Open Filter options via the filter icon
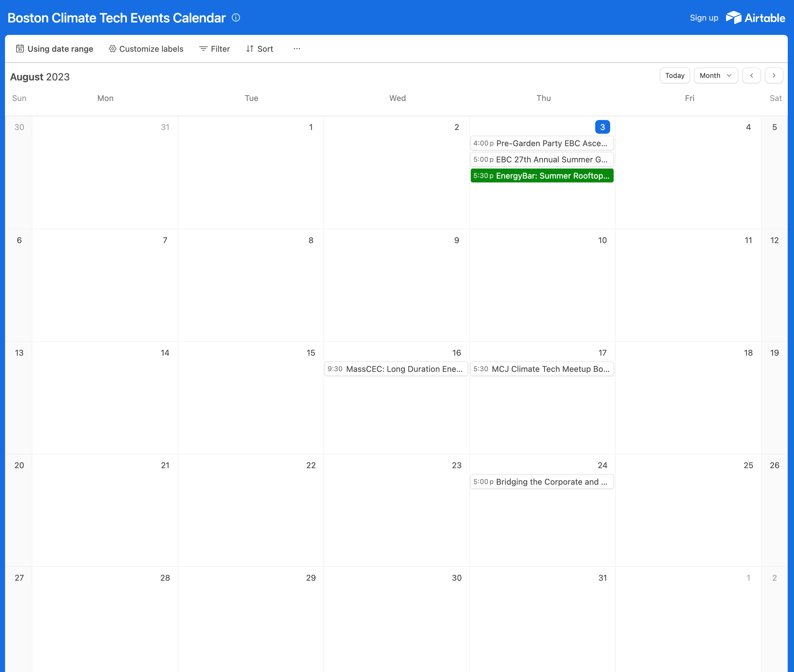The width and height of the screenshot is (794, 672). [x=203, y=49]
